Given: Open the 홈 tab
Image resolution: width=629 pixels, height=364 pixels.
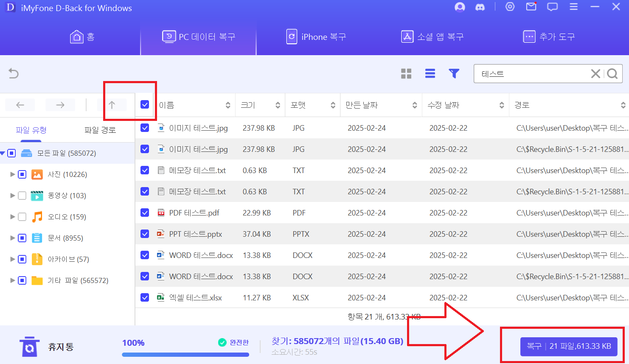Looking at the screenshot, I should click(82, 37).
